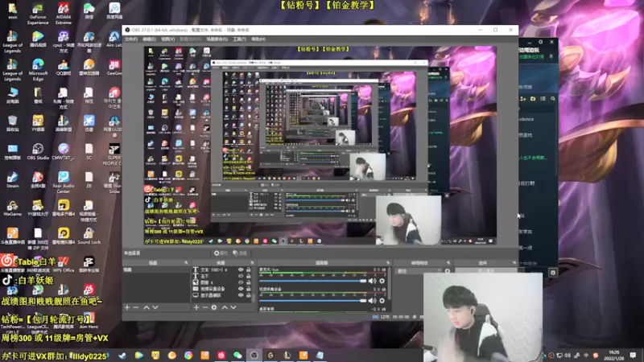The height and width of the screenshot is (362, 644).
Task: Pop out the controls dock header icon
Action: pos(514,263)
